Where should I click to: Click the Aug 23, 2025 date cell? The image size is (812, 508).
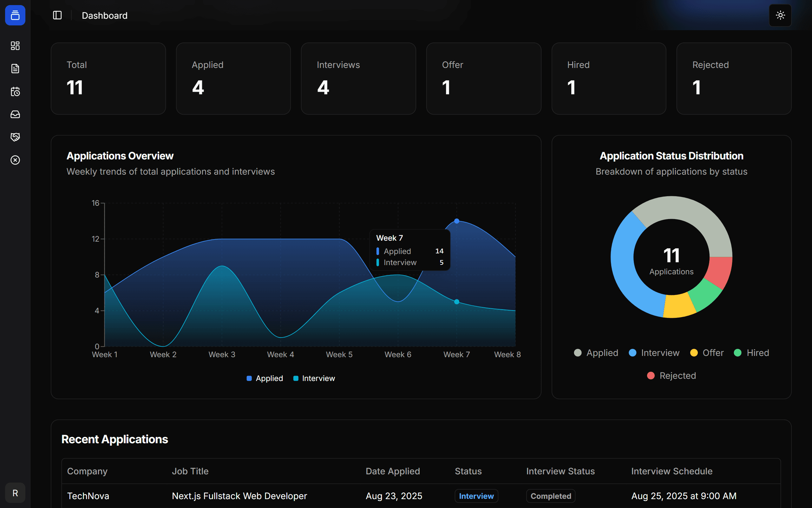[394, 496]
